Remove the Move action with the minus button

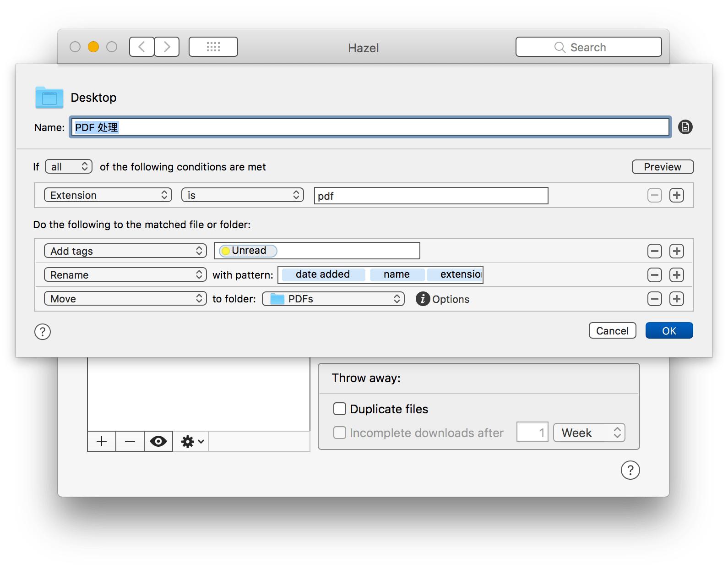point(654,299)
